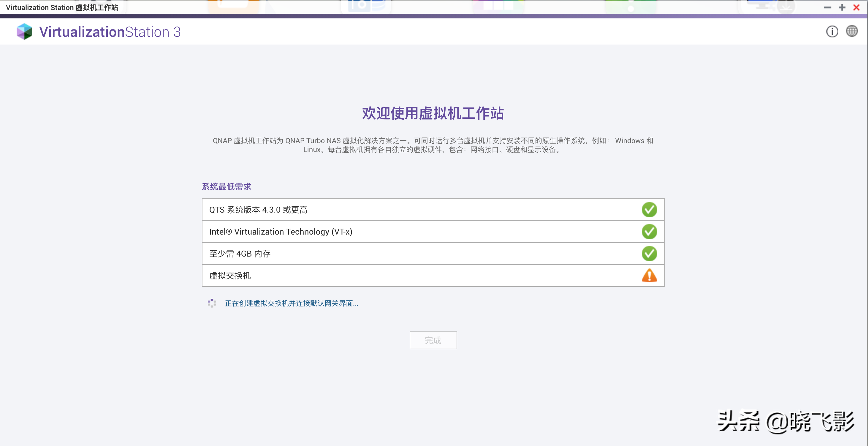Click green check for QTS 4.3.0 version
The height and width of the screenshot is (446, 868).
pyautogui.click(x=649, y=210)
